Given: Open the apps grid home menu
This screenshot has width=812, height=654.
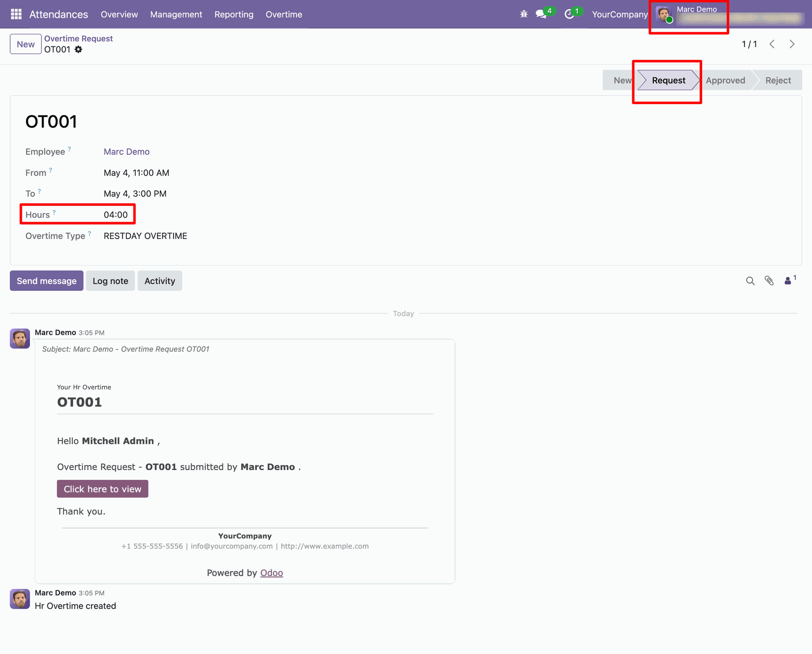Looking at the screenshot, I should pyautogui.click(x=16, y=14).
